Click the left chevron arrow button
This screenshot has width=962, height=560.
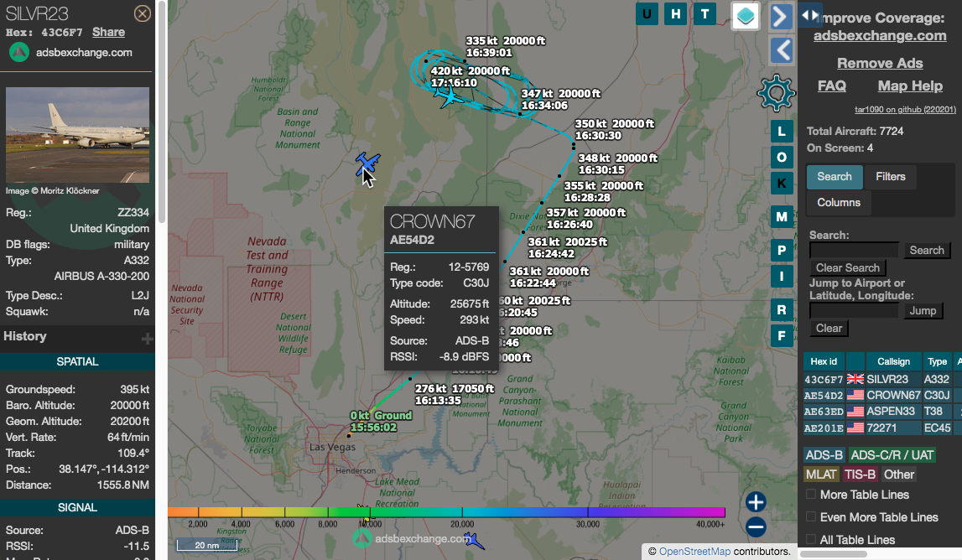tap(781, 50)
